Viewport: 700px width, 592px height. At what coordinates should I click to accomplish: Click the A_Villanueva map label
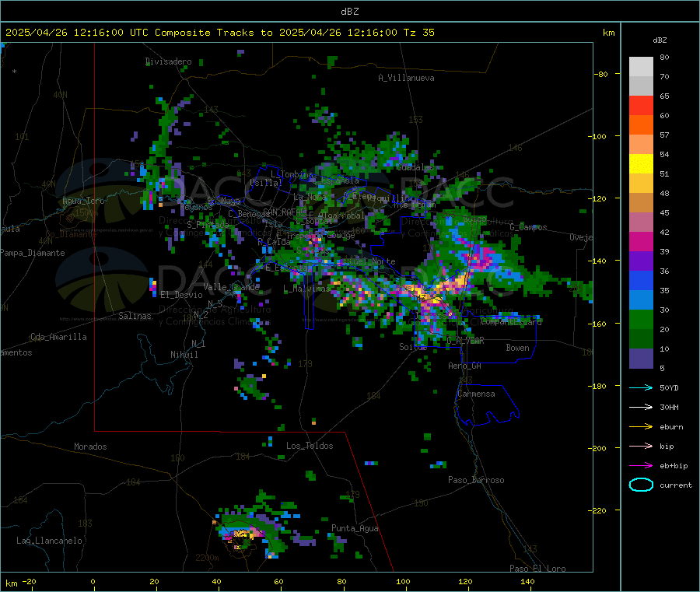pos(406,78)
